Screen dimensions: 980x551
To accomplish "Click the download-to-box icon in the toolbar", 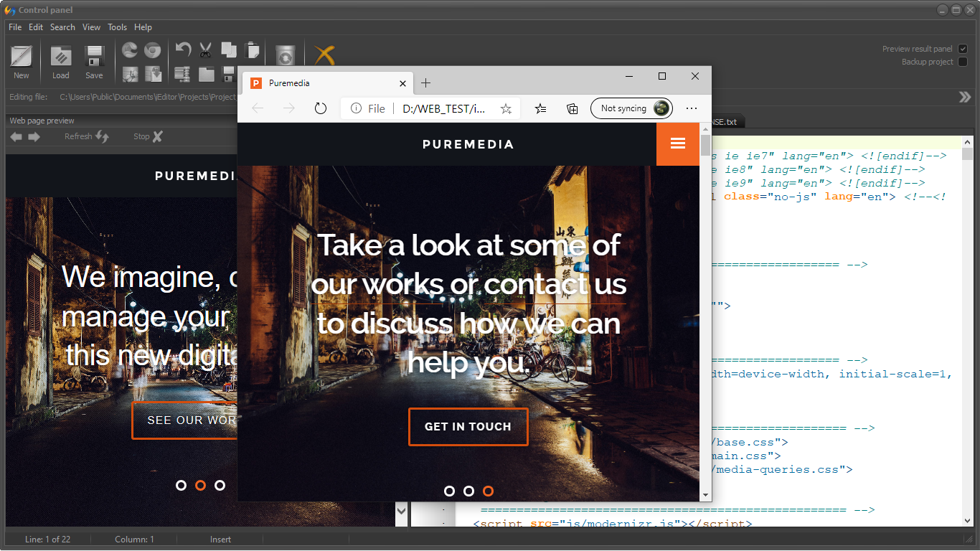I will 153,73.
